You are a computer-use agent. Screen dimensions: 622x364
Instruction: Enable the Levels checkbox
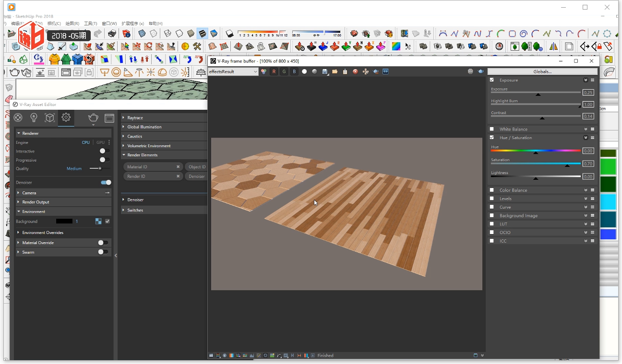click(491, 199)
